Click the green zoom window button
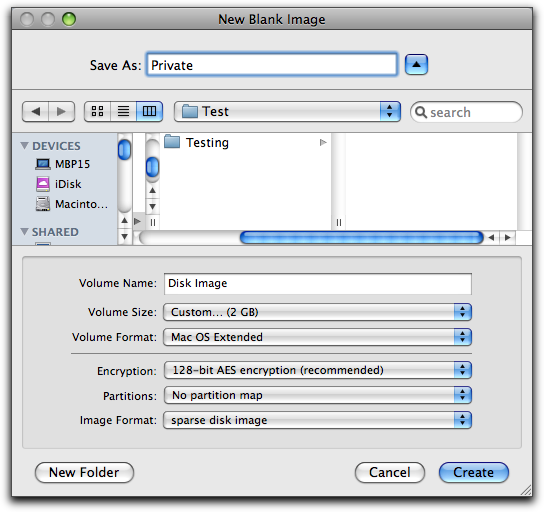 (69, 19)
